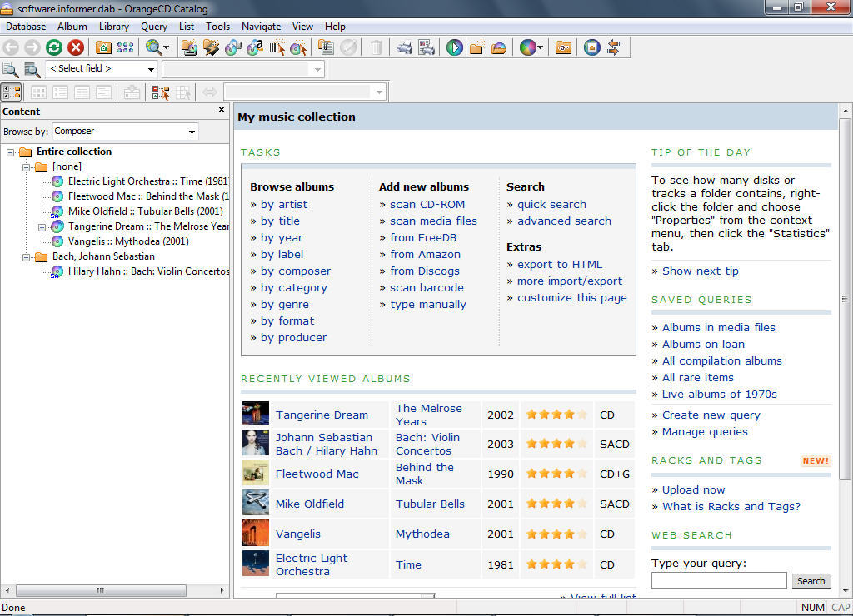Viewport: 853px width, 616px height.
Task: Open the Album menu
Action: (x=72, y=27)
